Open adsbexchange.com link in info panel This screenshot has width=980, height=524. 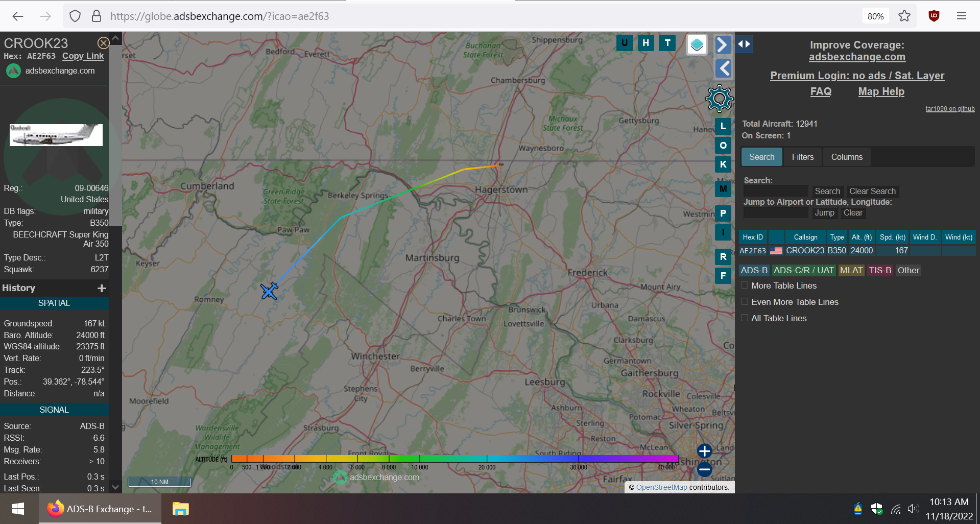click(60, 70)
